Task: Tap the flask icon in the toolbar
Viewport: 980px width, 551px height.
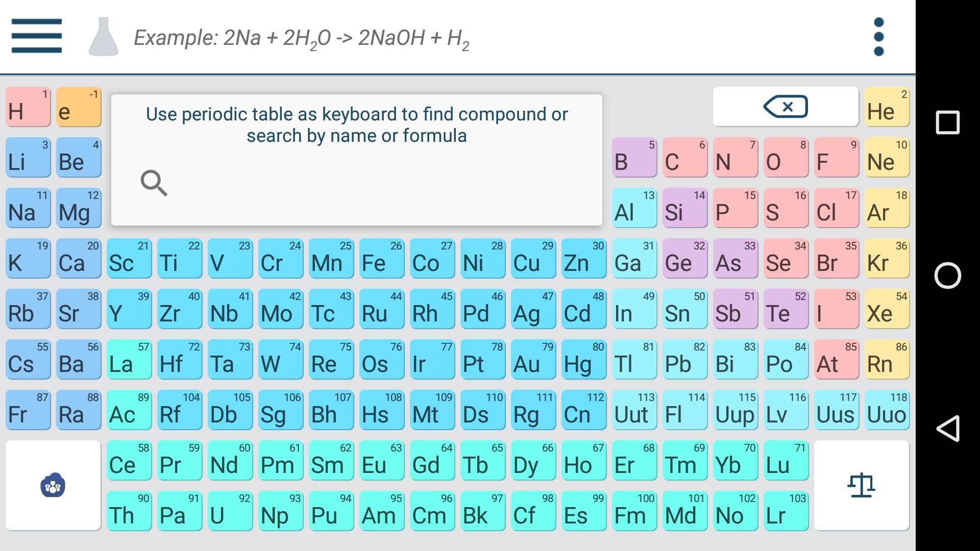Action: tap(105, 35)
